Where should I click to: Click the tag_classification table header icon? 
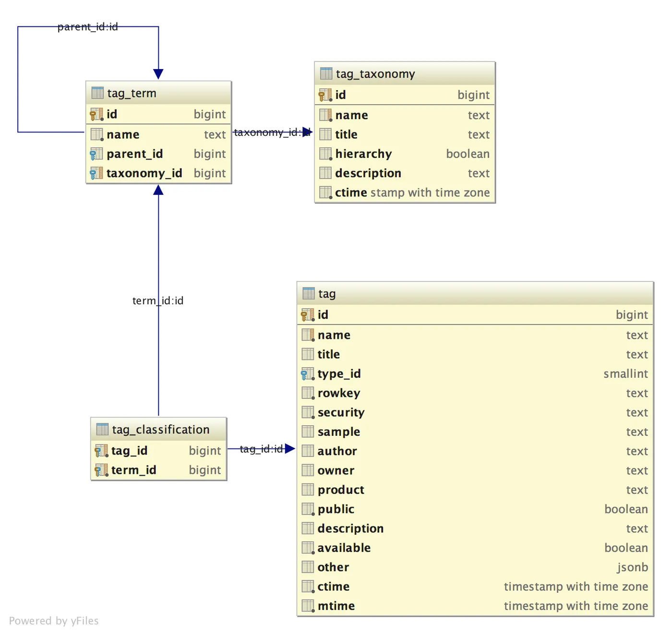(x=102, y=429)
